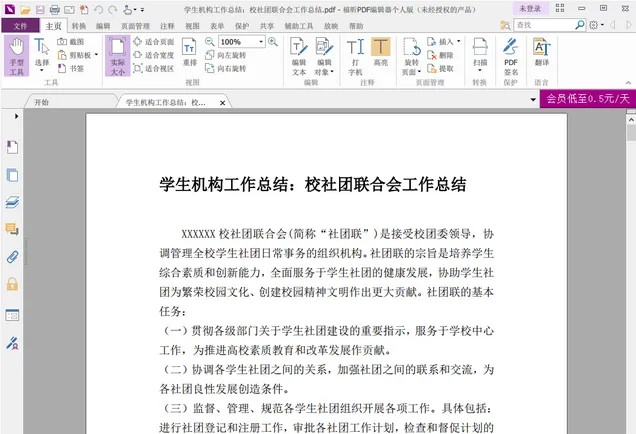
Task: Click the vertical scrollbar up arrow
Action: click(631, 120)
